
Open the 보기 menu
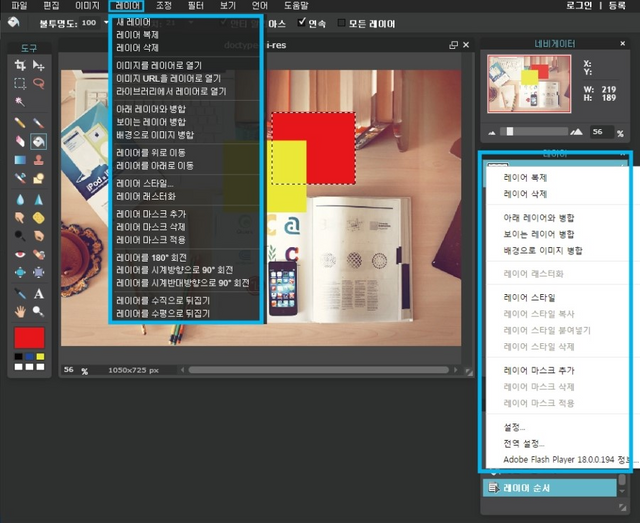(x=228, y=6)
